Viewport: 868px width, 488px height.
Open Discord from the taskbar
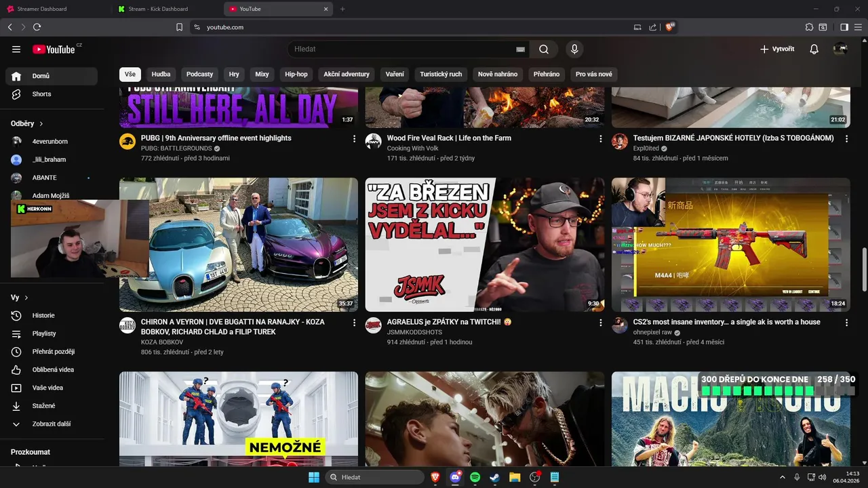[455, 477]
